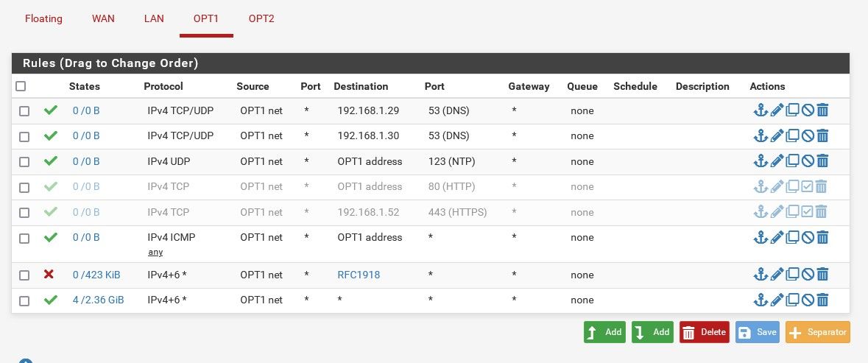Edit the 192.168.1.30 DNS rule with pencil icon
The image size is (868, 363).
tap(777, 135)
